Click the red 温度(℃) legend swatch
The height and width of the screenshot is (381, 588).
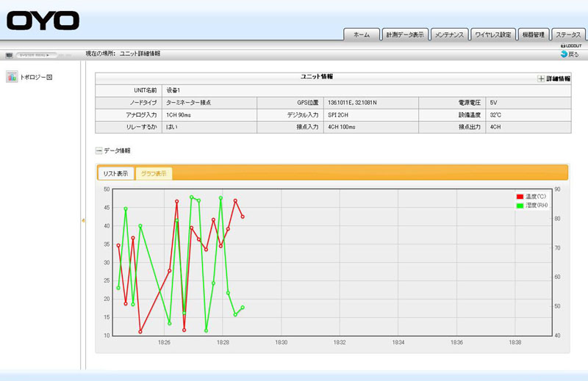[520, 197]
